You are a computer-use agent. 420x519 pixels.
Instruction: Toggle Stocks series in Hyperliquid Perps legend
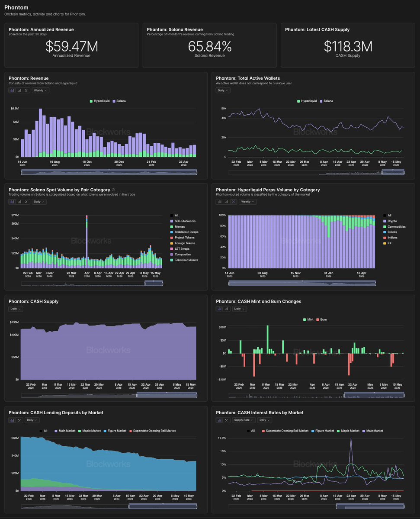[x=390, y=232]
